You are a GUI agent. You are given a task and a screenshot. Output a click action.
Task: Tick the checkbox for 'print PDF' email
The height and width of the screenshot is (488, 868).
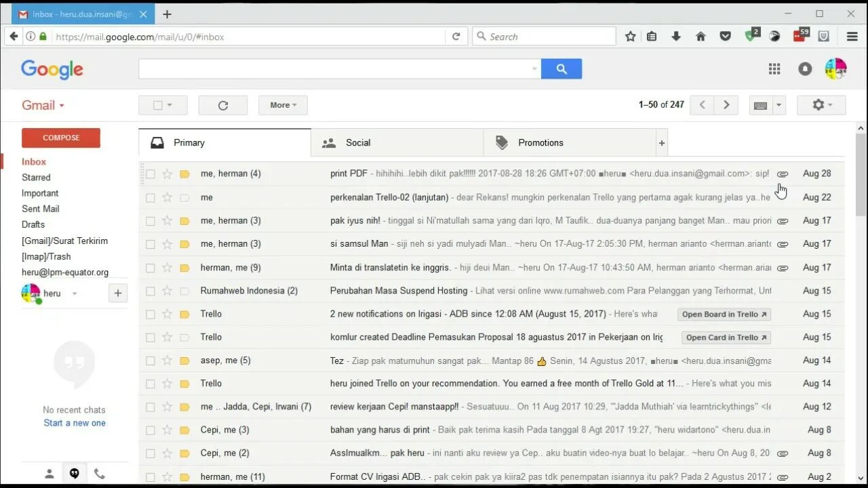pos(151,174)
